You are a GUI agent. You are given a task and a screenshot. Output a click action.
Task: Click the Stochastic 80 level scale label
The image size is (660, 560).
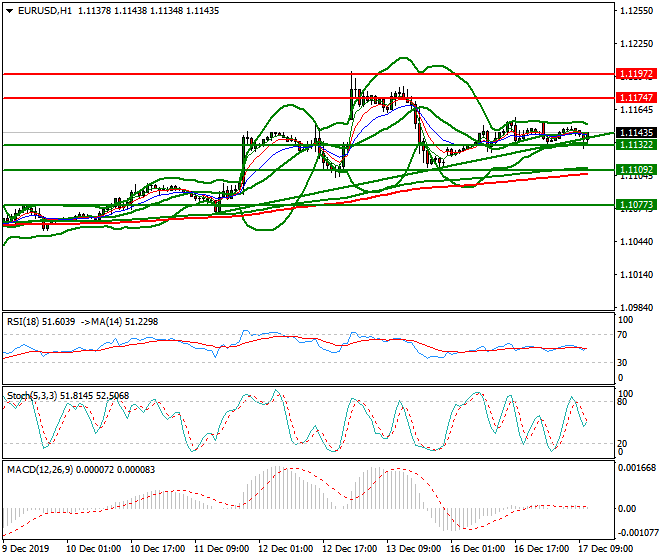coord(623,402)
